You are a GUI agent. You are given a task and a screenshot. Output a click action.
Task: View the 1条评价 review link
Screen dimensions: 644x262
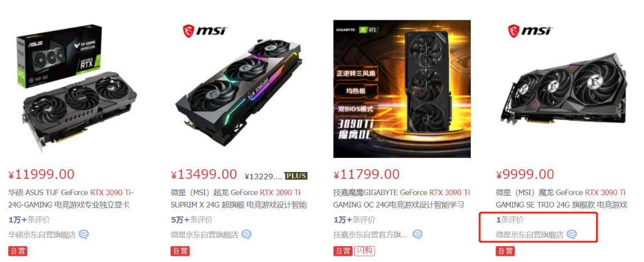click(x=510, y=220)
